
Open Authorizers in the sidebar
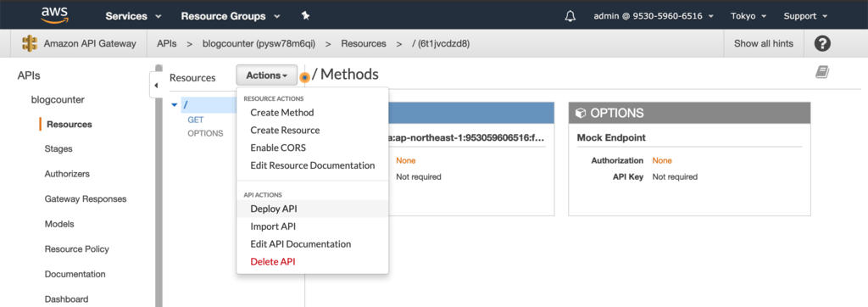pos(67,174)
